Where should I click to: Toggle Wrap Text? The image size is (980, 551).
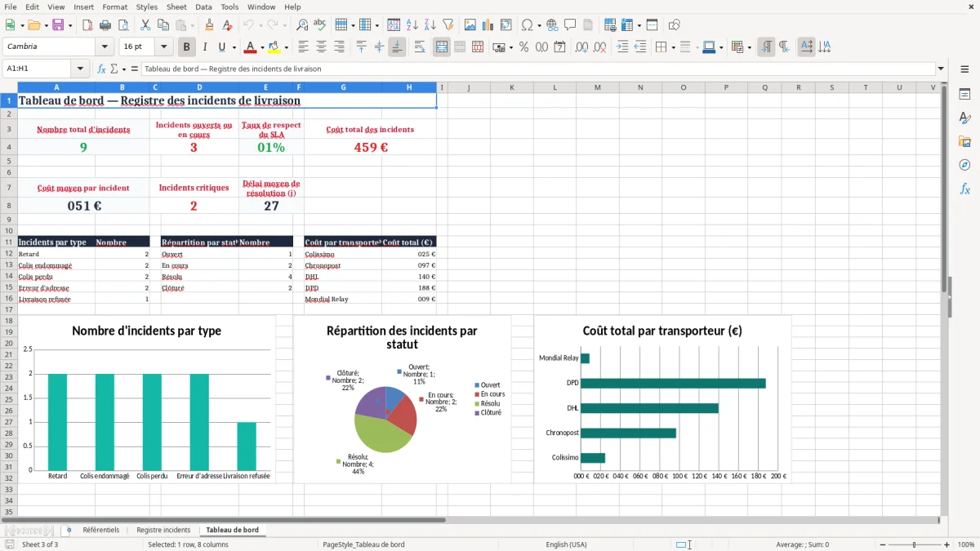click(420, 47)
